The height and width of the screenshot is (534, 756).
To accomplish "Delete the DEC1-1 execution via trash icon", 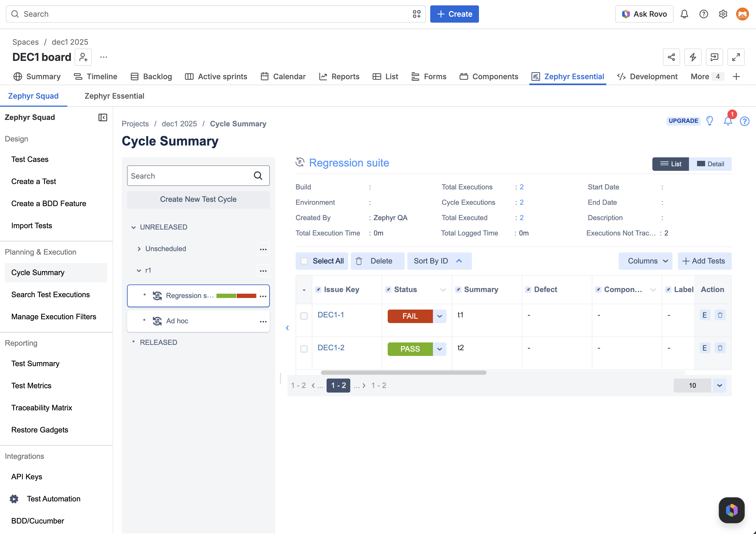I will tap(720, 315).
